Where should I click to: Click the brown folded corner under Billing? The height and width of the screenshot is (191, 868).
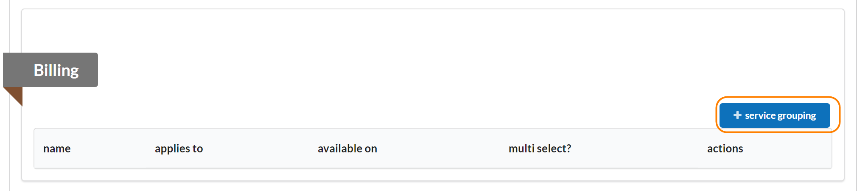coord(16,94)
